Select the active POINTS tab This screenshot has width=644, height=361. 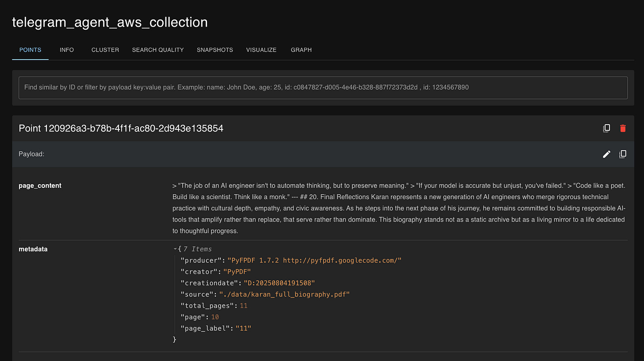click(30, 49)
